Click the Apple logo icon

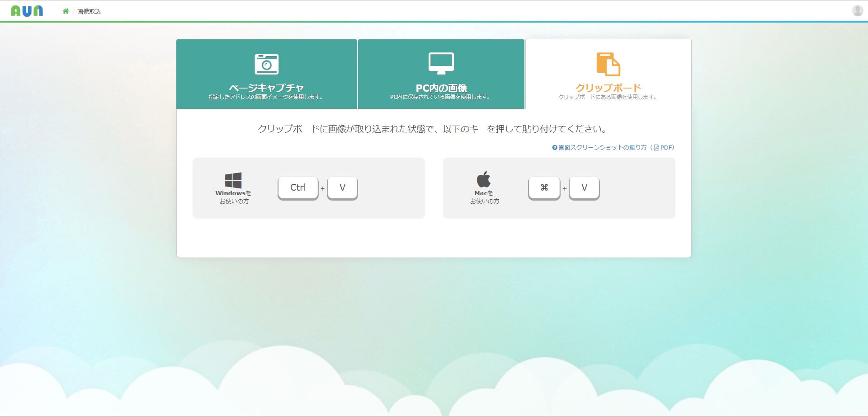[x=484, y=179]
